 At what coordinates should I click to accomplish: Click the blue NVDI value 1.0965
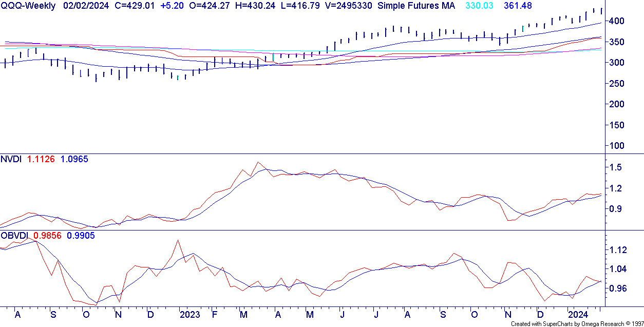74,159
